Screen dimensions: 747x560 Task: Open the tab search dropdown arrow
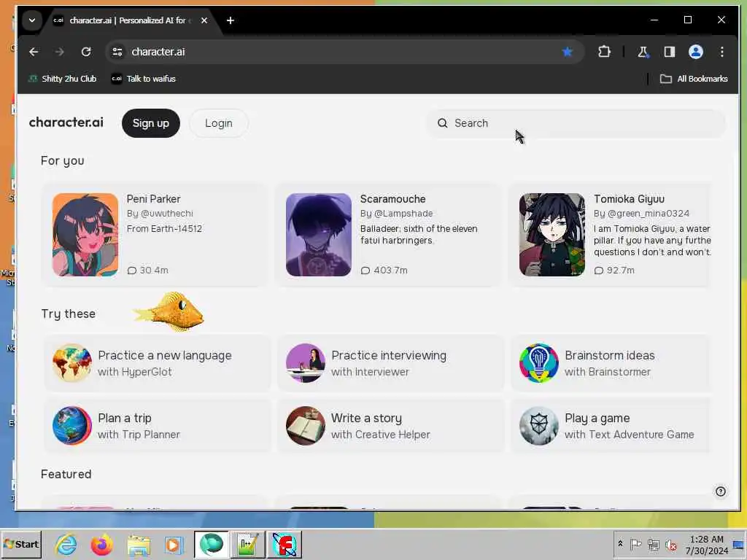(32, 20)
